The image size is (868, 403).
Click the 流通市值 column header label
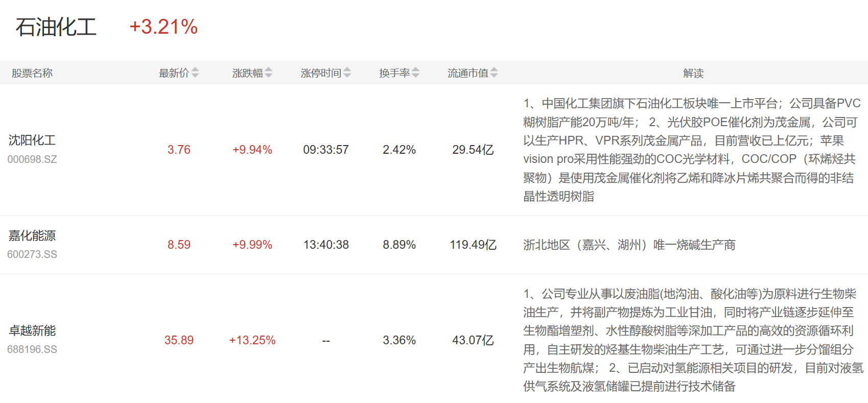pyautogui.click(x=467, y=73)
